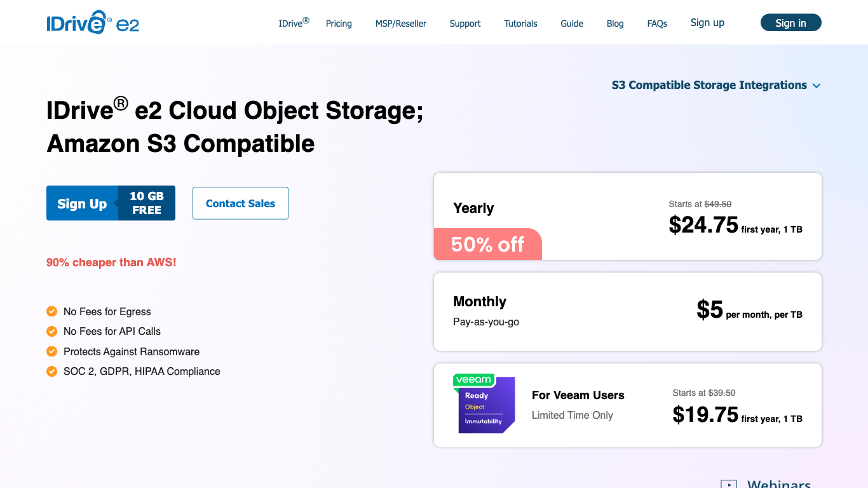Click the Protects Against Ransomware checkmark icon
This screenshot has height=488, width=868.
tap(52, 351)
